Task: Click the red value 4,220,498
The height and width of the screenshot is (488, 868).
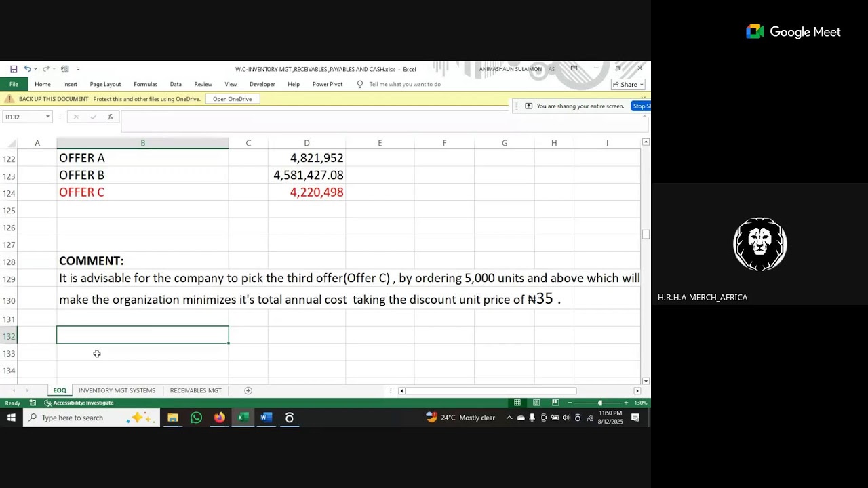Action: (x=317, y=192)
